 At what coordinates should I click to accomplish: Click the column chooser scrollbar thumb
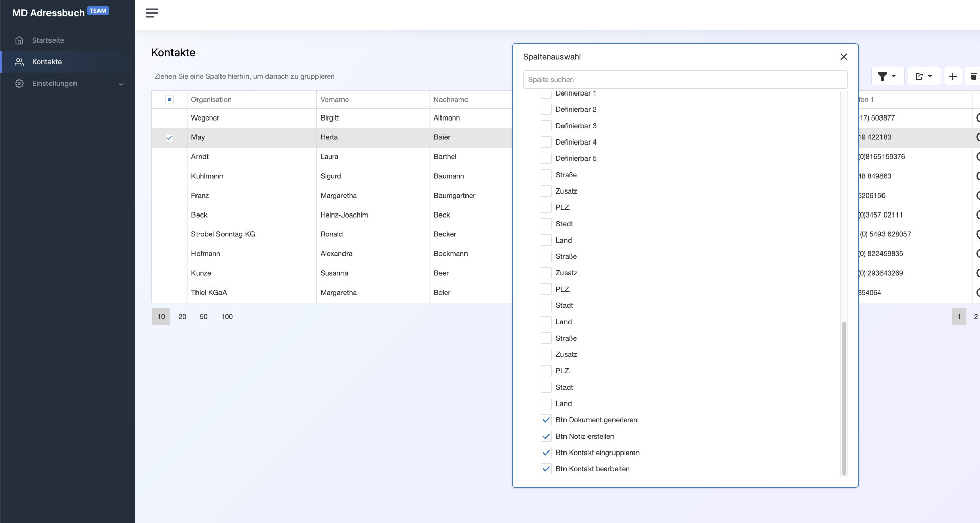[x=844, y=398]
